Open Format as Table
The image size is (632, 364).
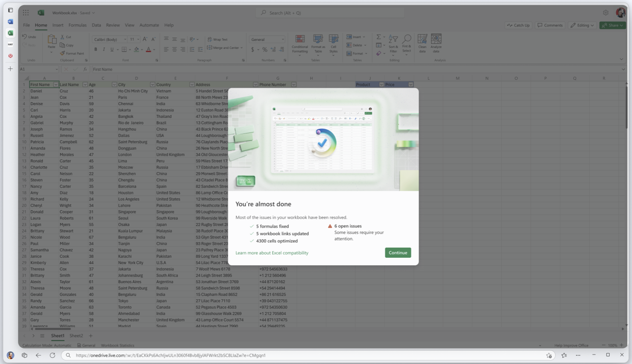coord(318,44)
